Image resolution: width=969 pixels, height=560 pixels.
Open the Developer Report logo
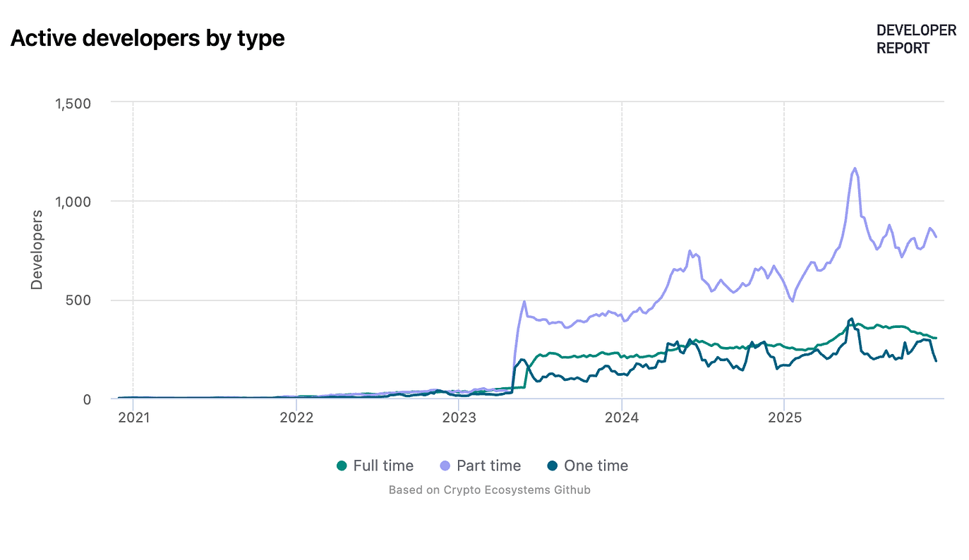tap(916, 39)
